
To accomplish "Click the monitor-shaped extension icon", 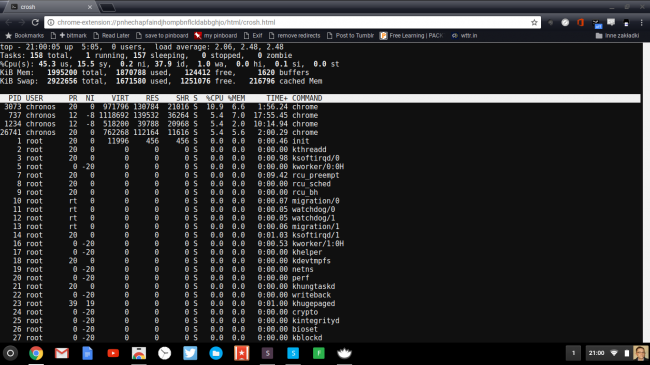I will pyautogui.click(x=611, y=22).
